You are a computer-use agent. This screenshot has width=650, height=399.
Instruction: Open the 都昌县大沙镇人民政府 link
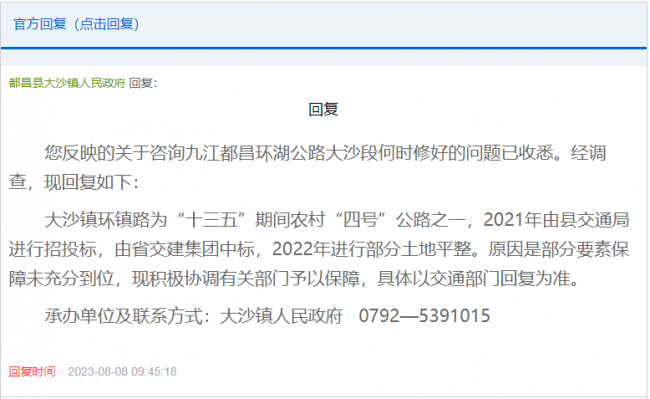point(67,83)
